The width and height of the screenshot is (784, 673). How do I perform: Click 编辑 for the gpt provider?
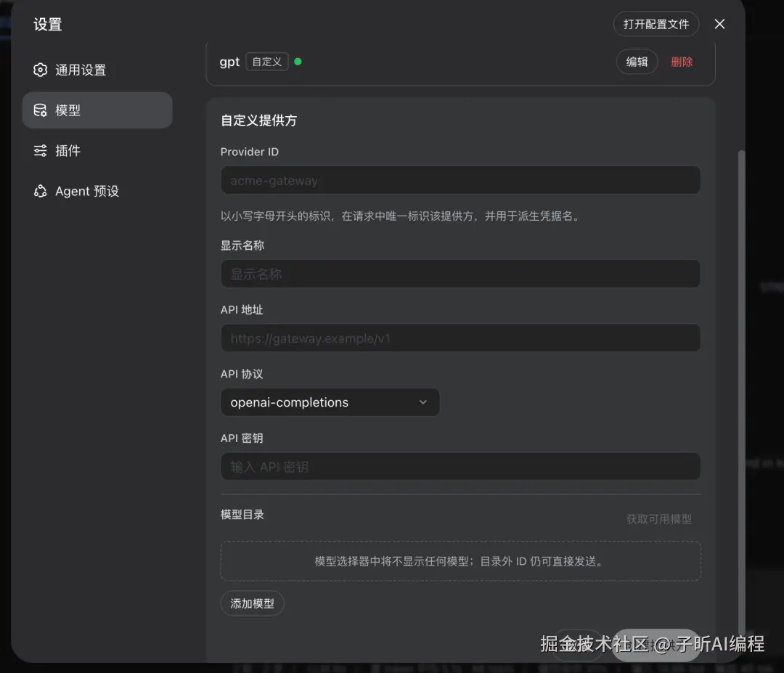[637, 62]
